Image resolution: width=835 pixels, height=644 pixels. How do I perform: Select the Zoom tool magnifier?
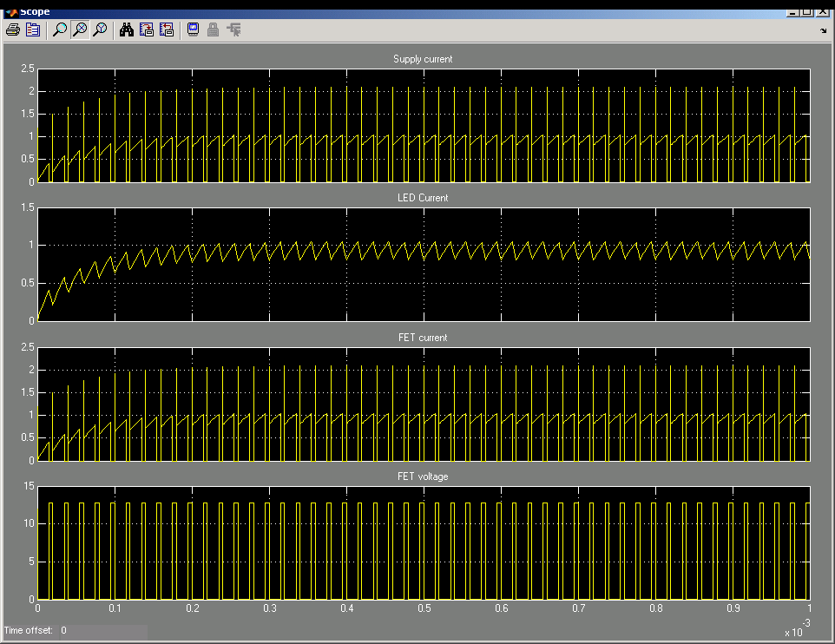coord(60,30)
